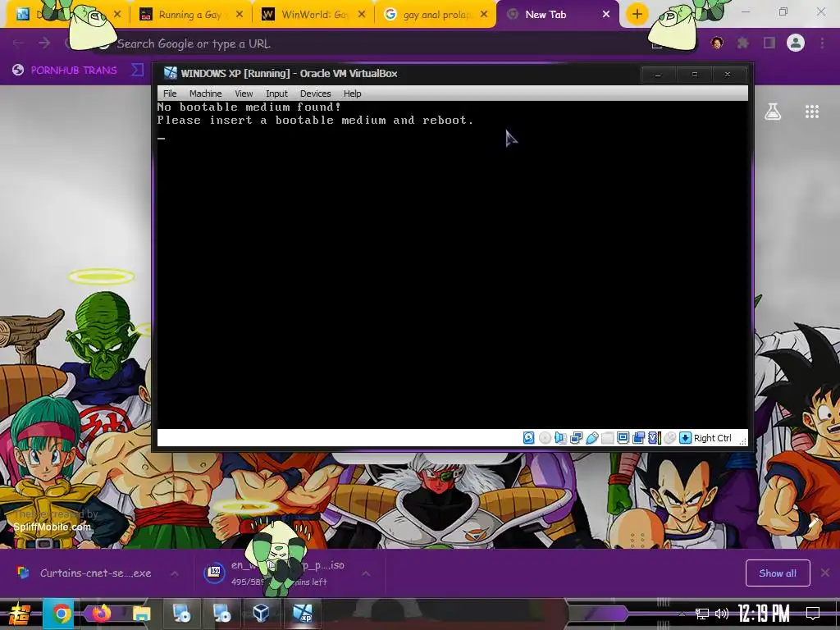Open the View menu in VirtualBox
840x630 pixels.
pos(244,94)
